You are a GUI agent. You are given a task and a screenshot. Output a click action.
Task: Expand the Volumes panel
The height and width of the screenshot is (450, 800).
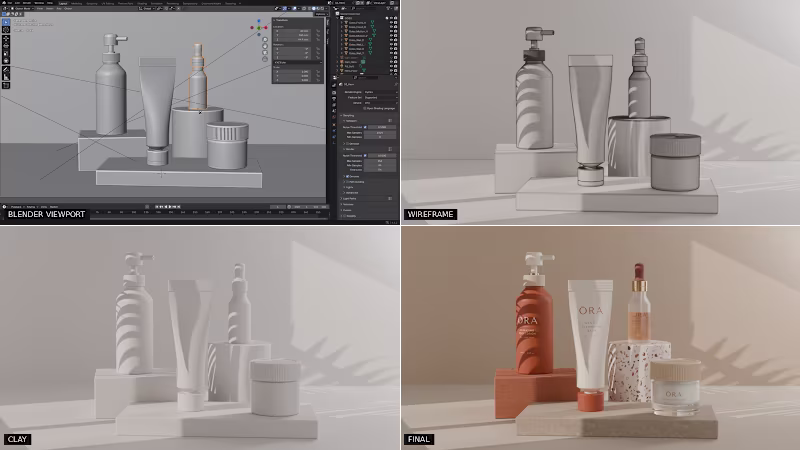(348, 204)
